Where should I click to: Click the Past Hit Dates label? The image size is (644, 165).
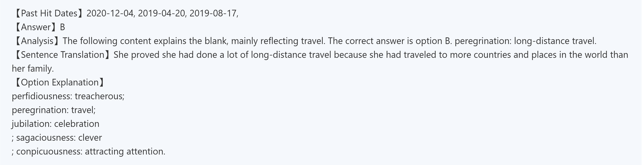pos(49,13)
